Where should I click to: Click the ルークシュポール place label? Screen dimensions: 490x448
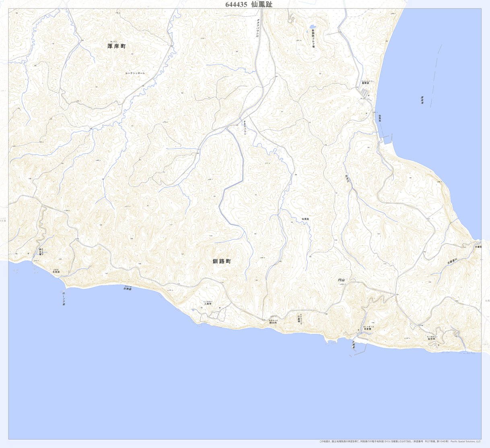[x=135, y=73]
